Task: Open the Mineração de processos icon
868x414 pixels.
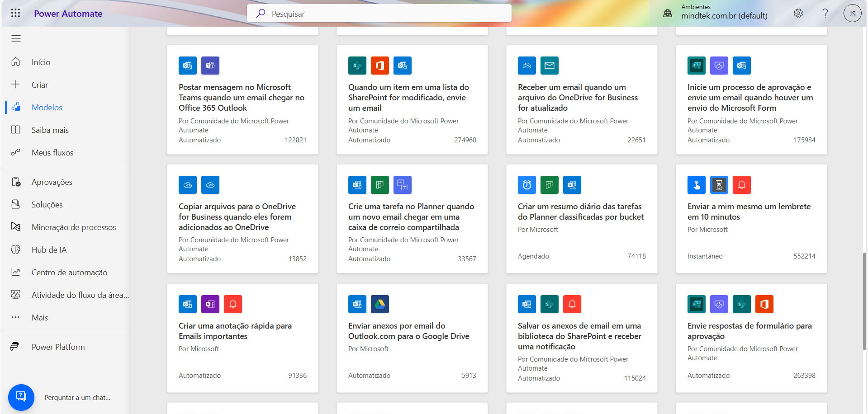Action: click(x=16, y=227)
